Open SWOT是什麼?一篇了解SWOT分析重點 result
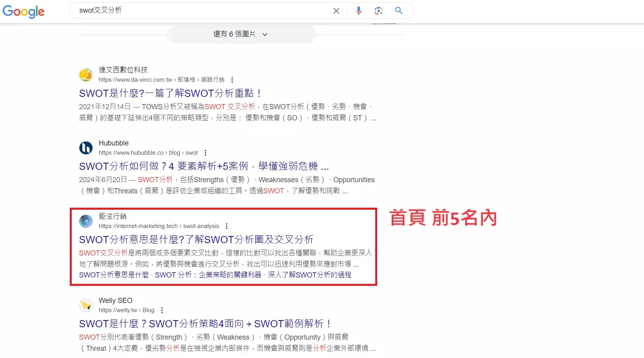This screenshot has height=358, width=644. (x=170, y=93)
